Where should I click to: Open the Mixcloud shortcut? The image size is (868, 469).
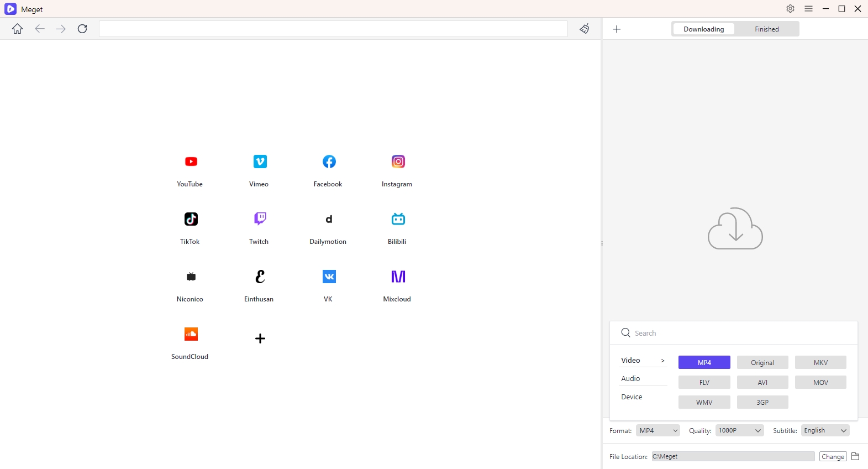(398, 286)
